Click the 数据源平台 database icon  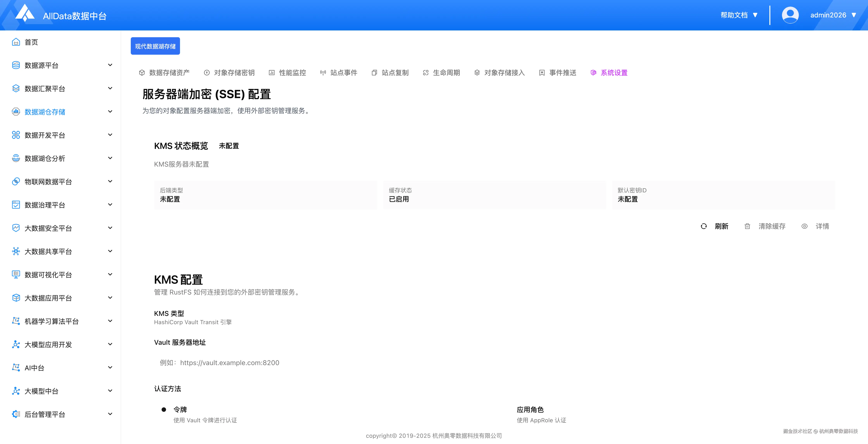(15, 65)
